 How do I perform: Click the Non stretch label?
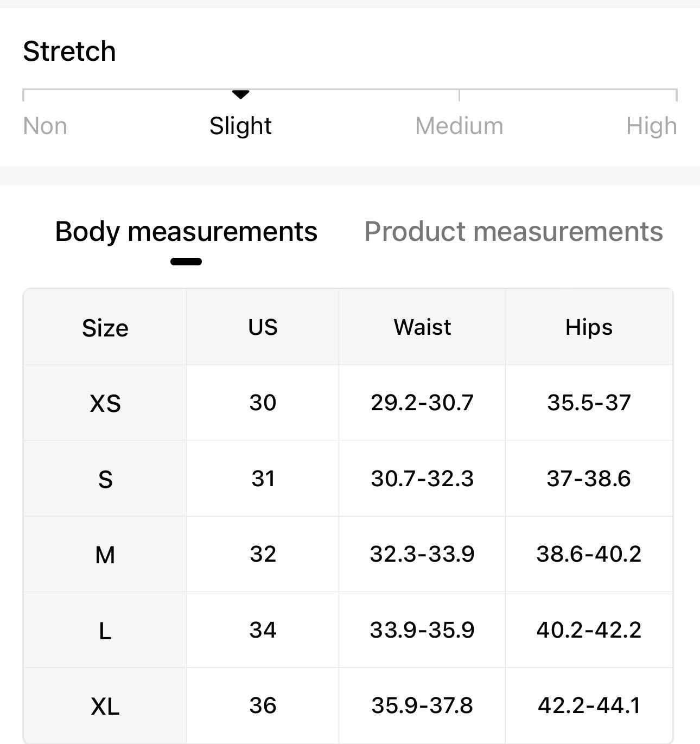[45, 126]
